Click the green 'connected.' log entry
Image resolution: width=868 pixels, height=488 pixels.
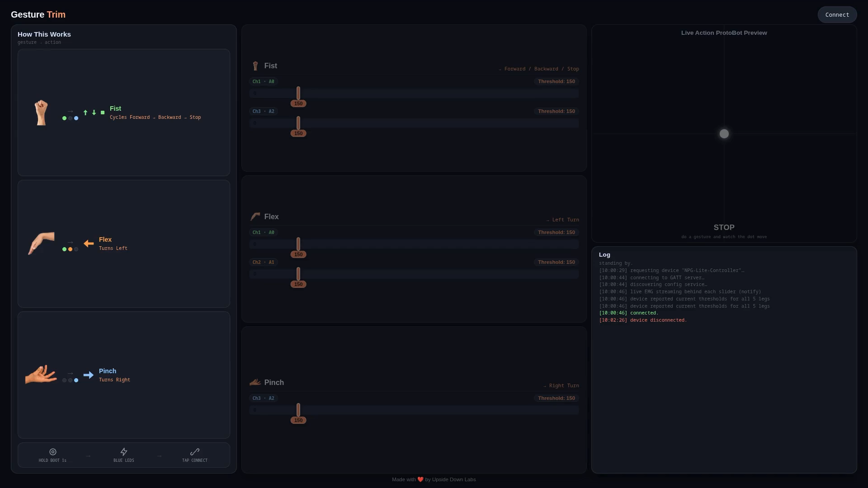point(629,313)
